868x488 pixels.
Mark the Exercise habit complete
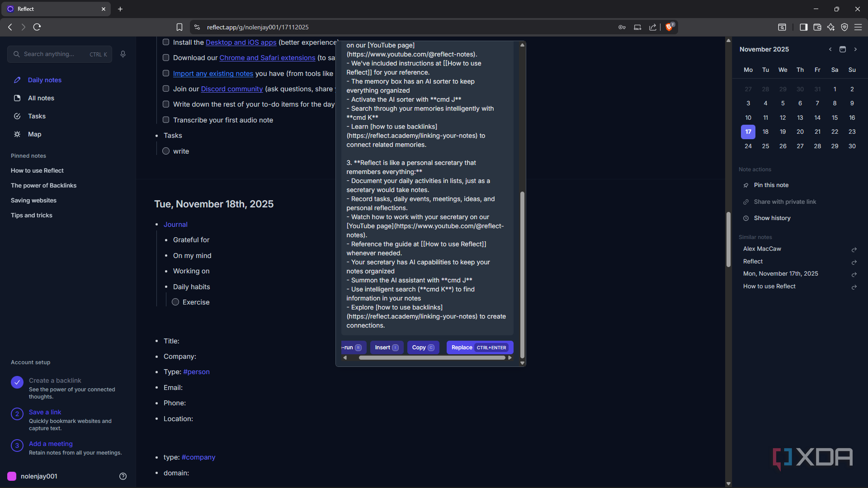point(175,302)
